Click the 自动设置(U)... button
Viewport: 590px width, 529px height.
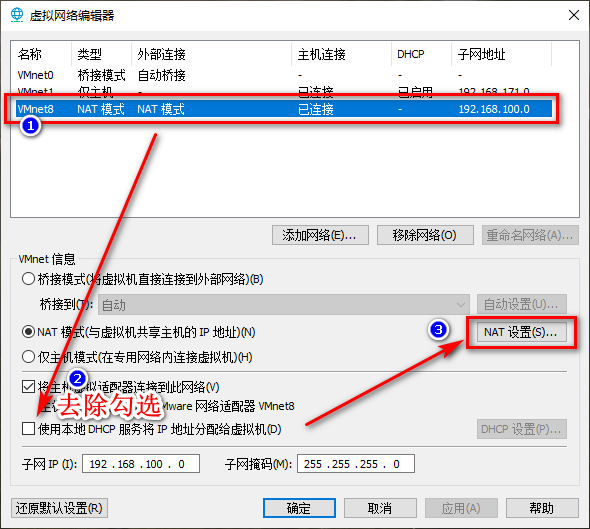click(522, 304)
